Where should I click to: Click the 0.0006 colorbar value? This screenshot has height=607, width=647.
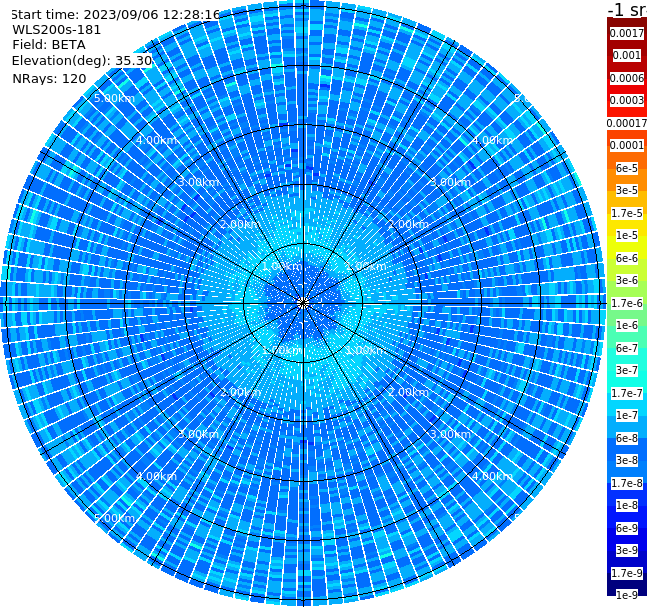tap(627, 78)
